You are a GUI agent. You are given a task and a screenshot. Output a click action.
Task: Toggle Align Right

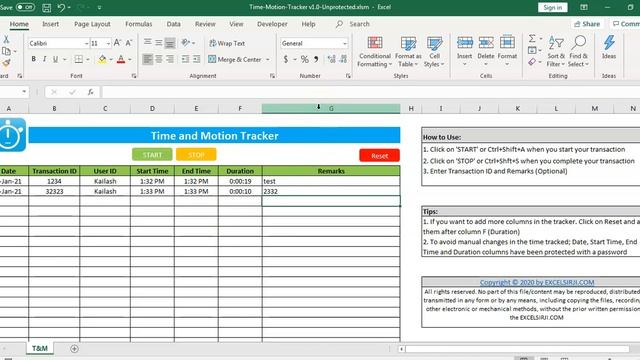click(170, 59)
